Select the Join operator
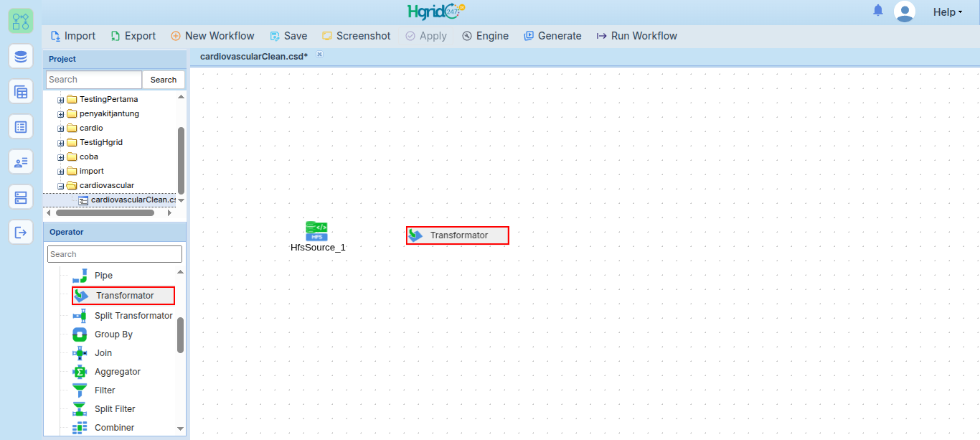 pos(103,353)
